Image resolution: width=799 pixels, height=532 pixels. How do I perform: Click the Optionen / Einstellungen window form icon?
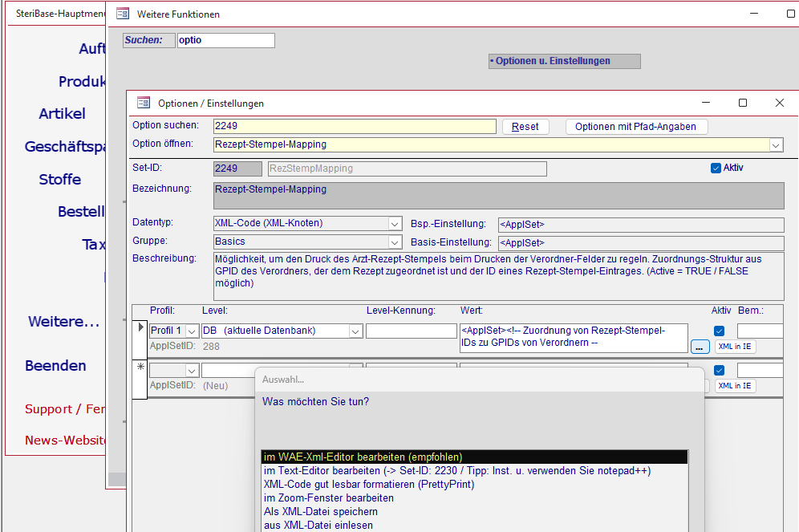coord(144,103)
